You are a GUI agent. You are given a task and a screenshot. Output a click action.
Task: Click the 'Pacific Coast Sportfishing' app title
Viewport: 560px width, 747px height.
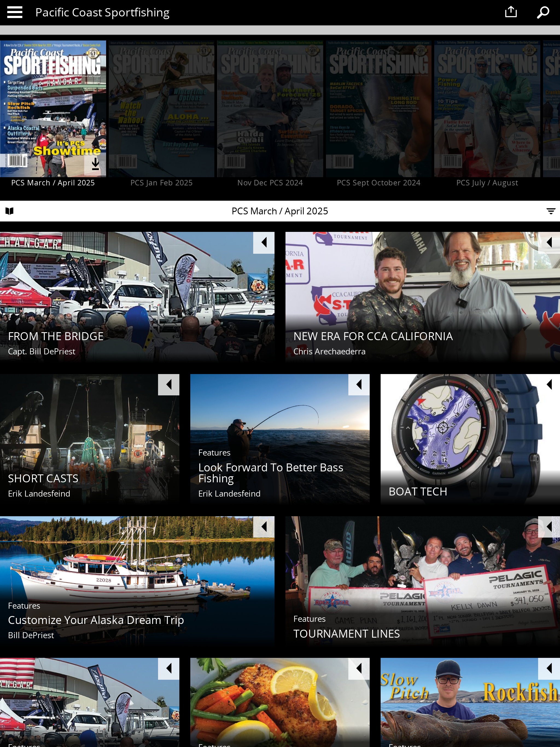point(102,13)
